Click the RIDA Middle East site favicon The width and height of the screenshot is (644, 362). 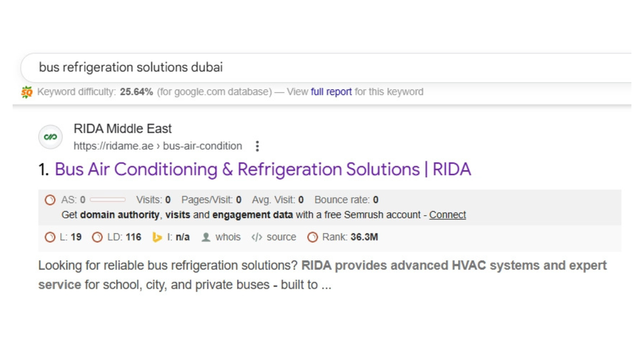tap(50, 137)
